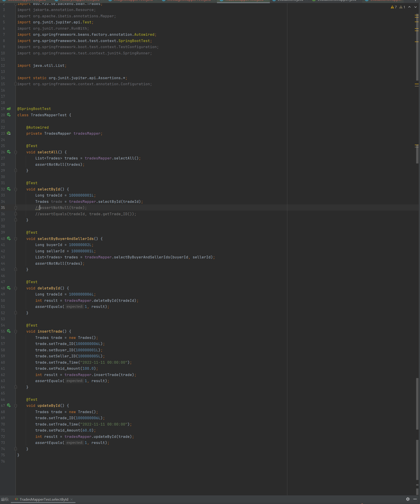Toggle fold marker at selectAll closing brace
The height and width of the screenshot is (504, 420).
click(16, 170)
